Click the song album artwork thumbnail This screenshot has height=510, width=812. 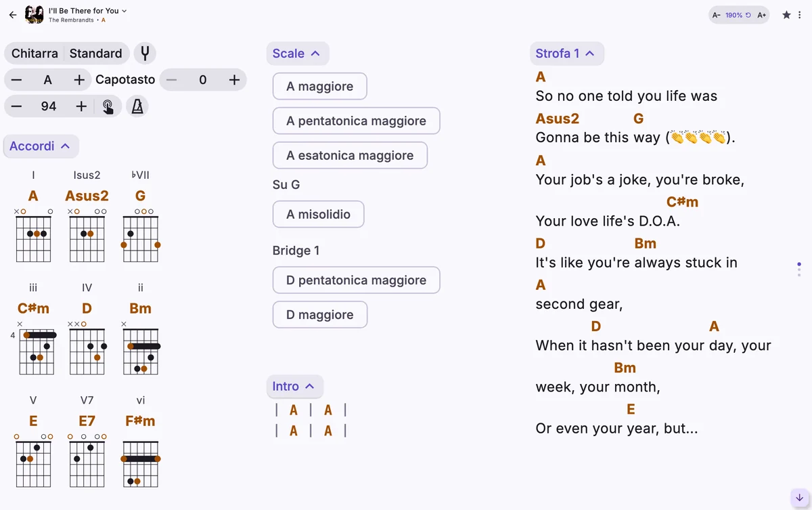[x=35, y=14]
